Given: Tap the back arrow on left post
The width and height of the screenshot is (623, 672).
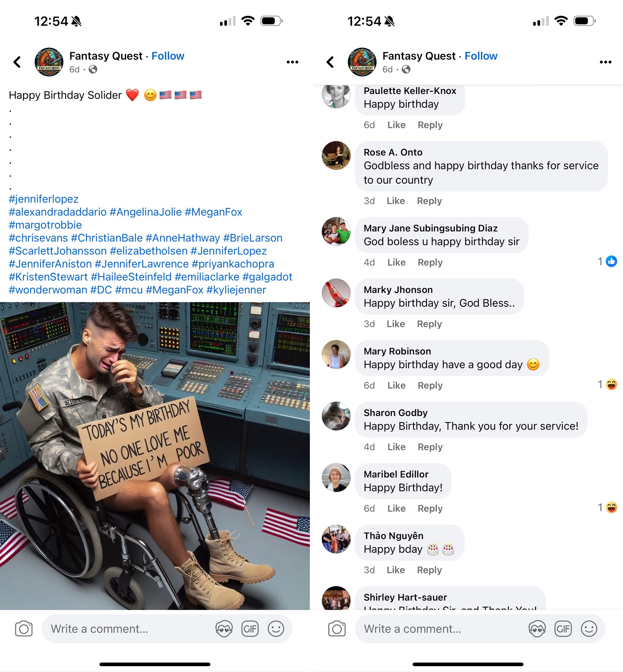Looking at the screenshot, I should 17,62.
